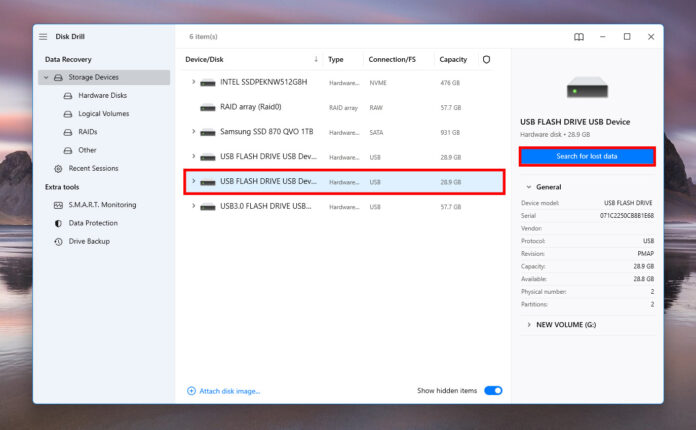Open Data Protection in sidebar

[x=92, y=223]
